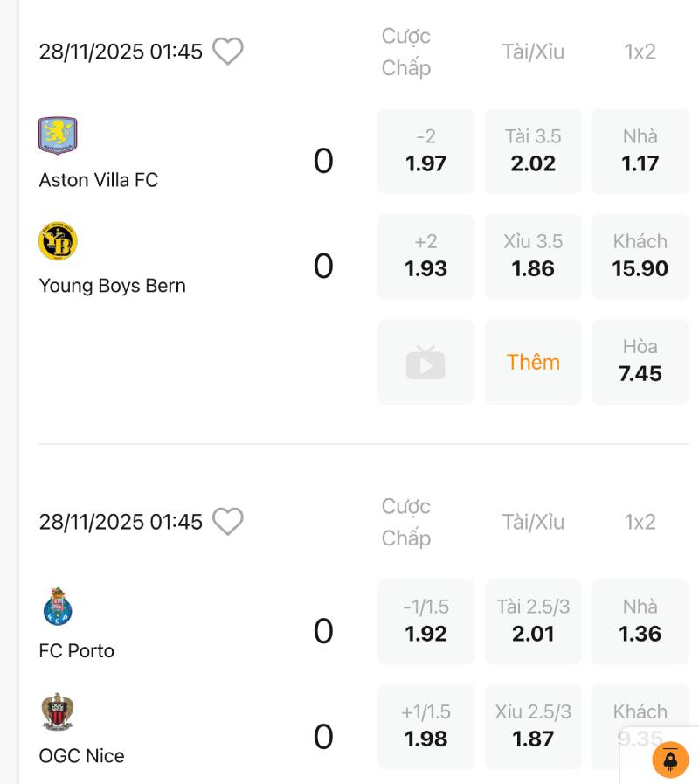
Task: Select FC Porto -1/1.5 handicap odds 1.92
Action: (x=426, y=622)
